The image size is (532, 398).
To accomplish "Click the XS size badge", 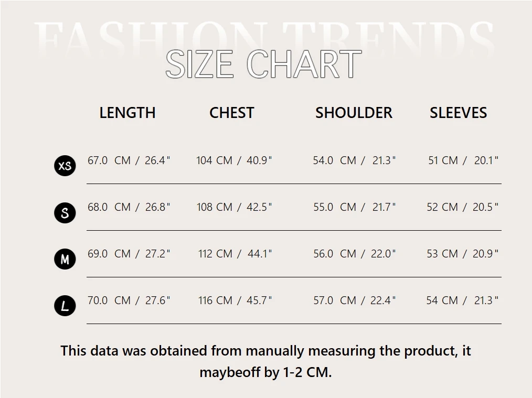I will [x=65, y=166].
